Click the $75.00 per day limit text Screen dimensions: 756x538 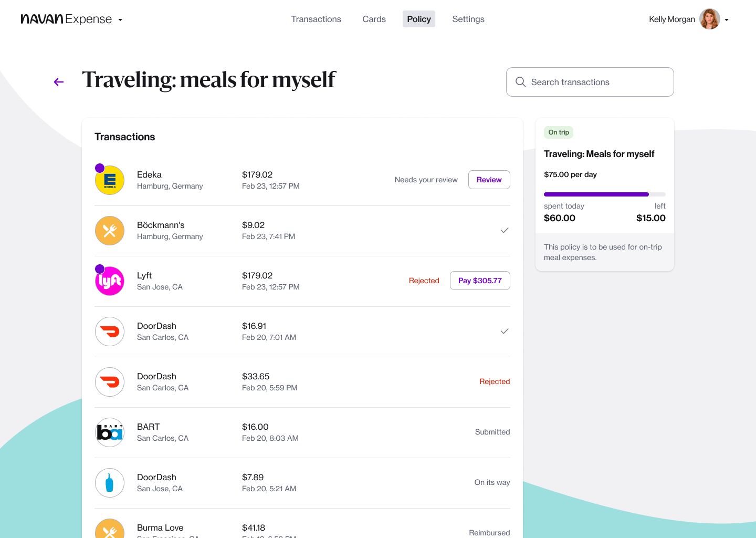570,174
